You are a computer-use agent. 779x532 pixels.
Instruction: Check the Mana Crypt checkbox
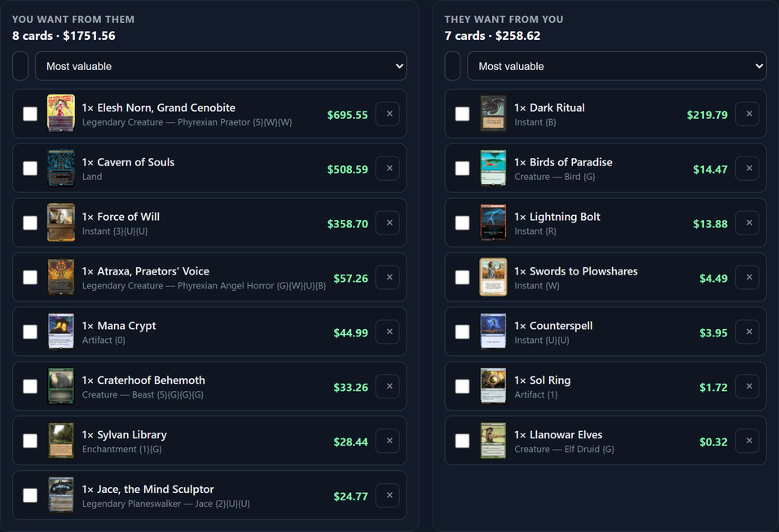[x=30, y=332]
